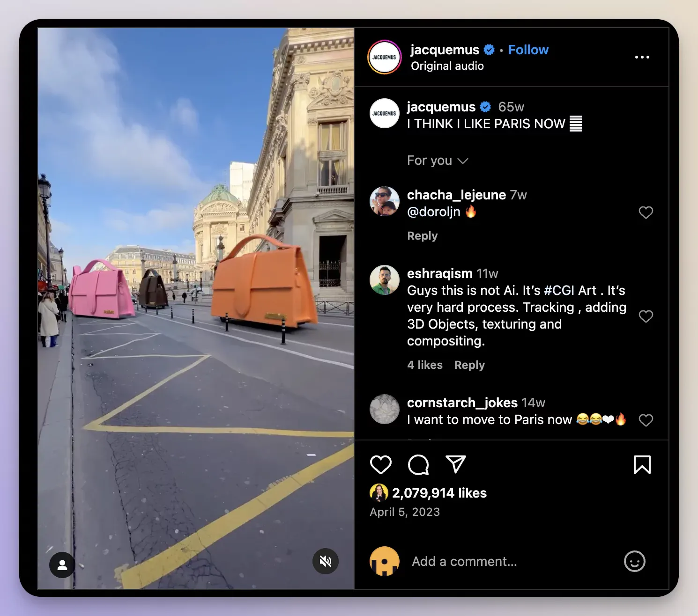Click your own avatar beside the comment box
The height and width of the screenshot is (616, 698).
pos(385,561)
